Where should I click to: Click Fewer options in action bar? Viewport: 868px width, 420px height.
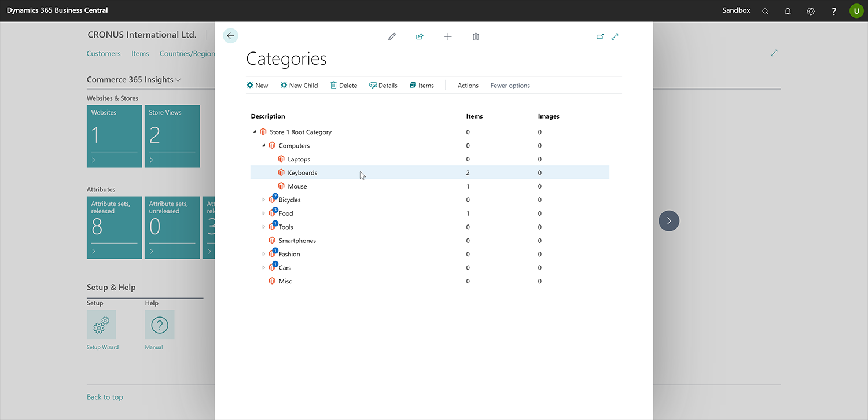510,86
